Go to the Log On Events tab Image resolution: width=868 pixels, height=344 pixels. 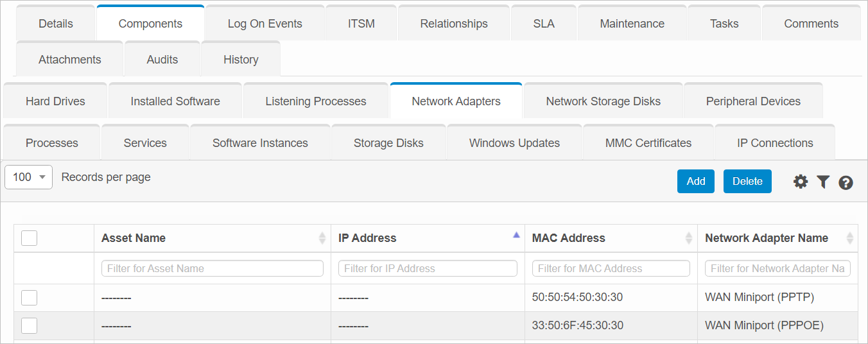[x=265, y=24]
